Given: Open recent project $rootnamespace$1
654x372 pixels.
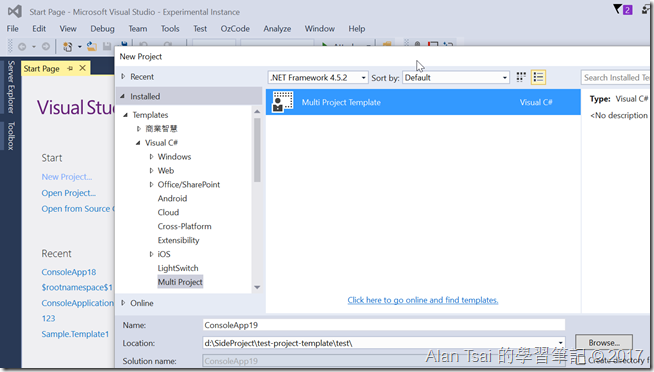Looking at the screenshot, I should (x=77, y=287).
